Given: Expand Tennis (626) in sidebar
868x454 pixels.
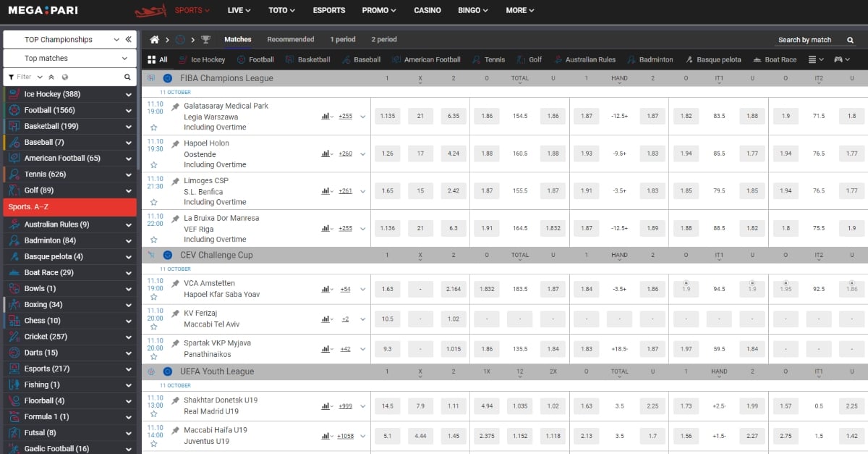Looking at the screenshot, I should tap(129, 174).
